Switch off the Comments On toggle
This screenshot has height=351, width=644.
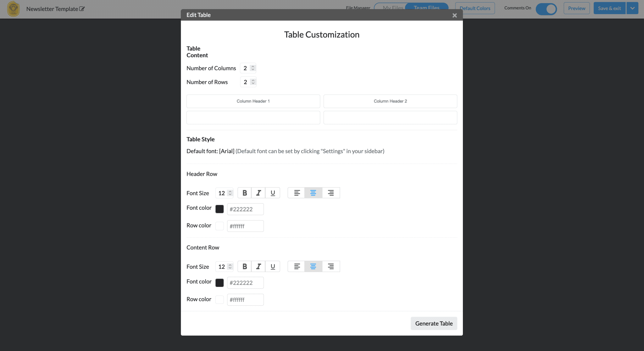tap(546, 9)
